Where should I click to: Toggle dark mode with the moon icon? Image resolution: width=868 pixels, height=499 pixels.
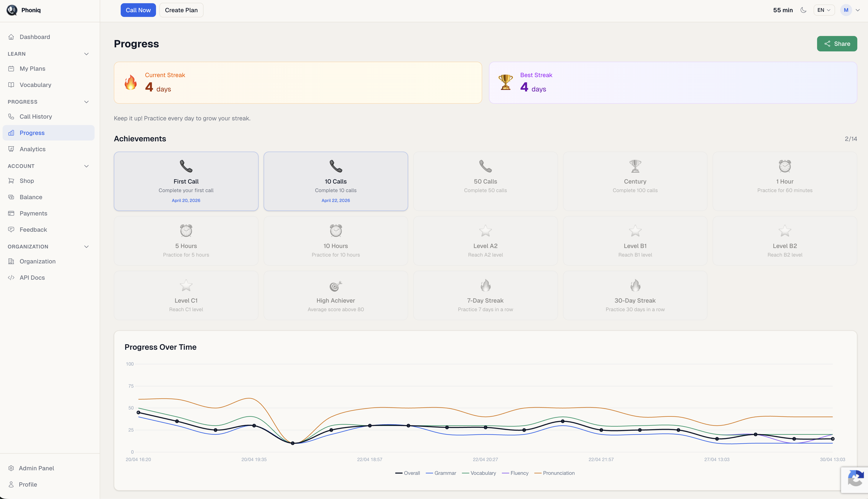pos(803,10)
